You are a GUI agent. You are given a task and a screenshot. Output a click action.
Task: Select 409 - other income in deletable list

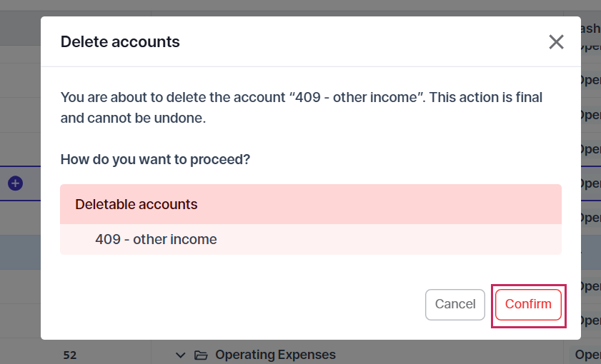tap(156, 240)
